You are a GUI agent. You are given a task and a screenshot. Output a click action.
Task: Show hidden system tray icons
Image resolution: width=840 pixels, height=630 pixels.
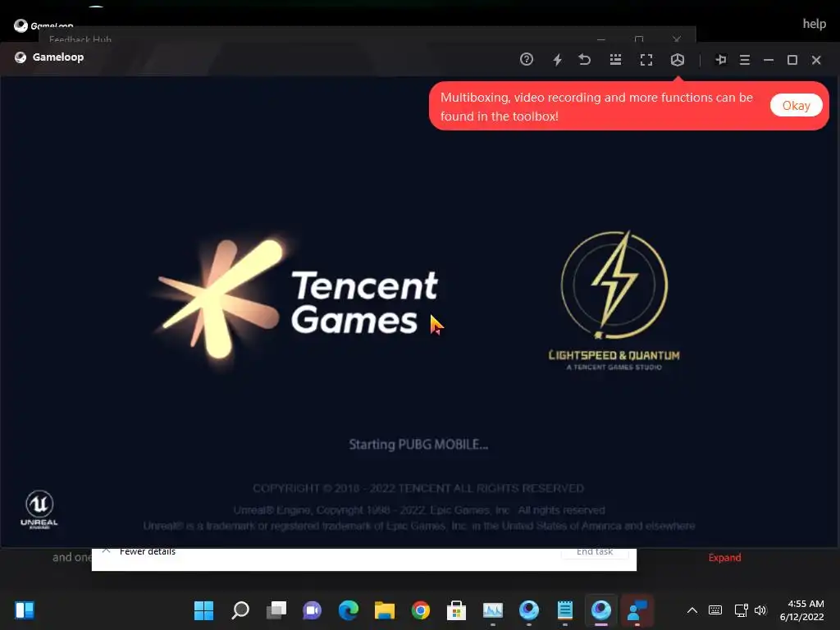tap(692, 610)
